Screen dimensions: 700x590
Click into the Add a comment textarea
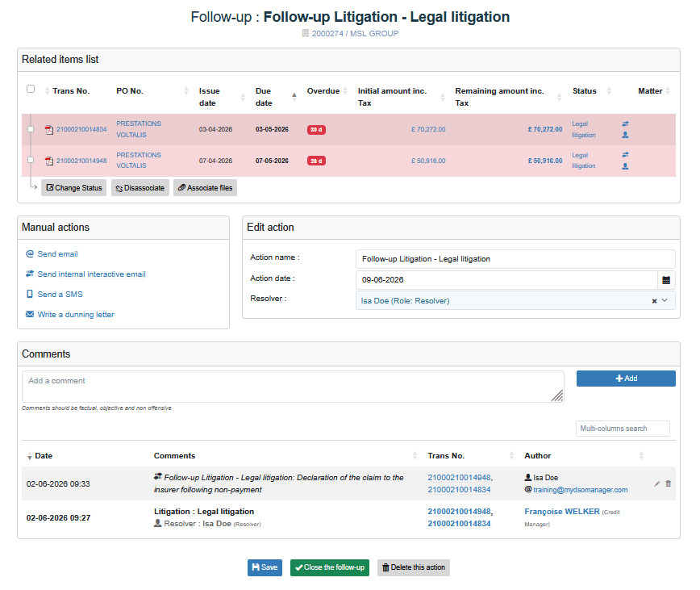[293, 387]
